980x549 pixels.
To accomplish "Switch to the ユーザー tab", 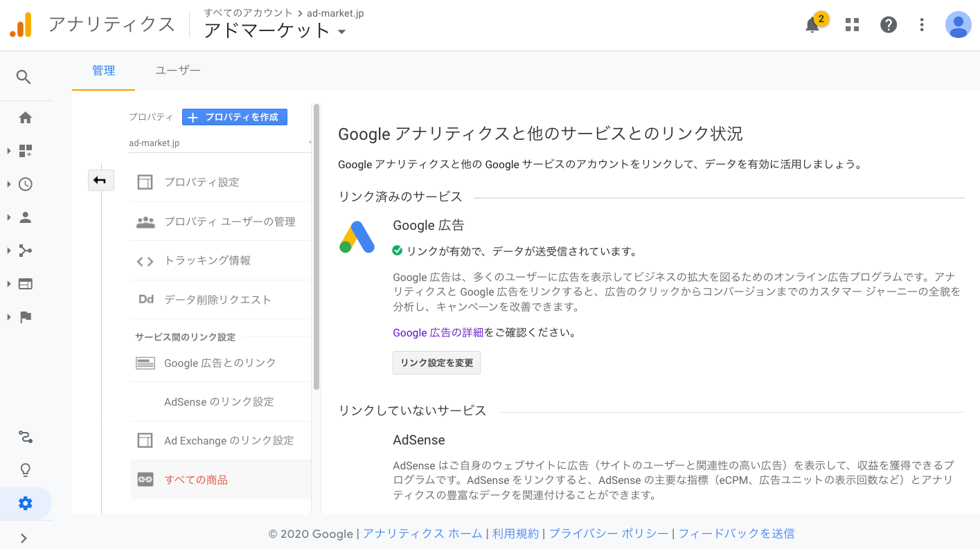I will 178,71.
